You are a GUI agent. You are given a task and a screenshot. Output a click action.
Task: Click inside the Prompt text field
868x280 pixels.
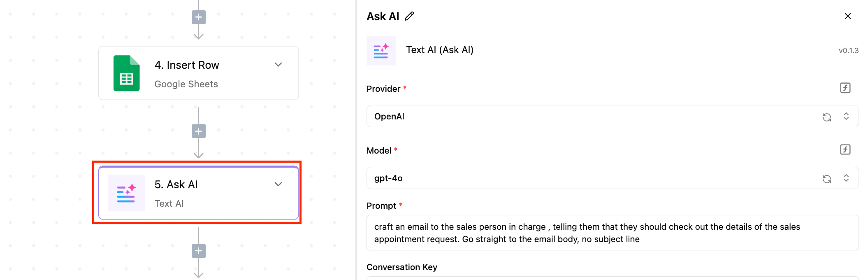click(x=612, y=233)
